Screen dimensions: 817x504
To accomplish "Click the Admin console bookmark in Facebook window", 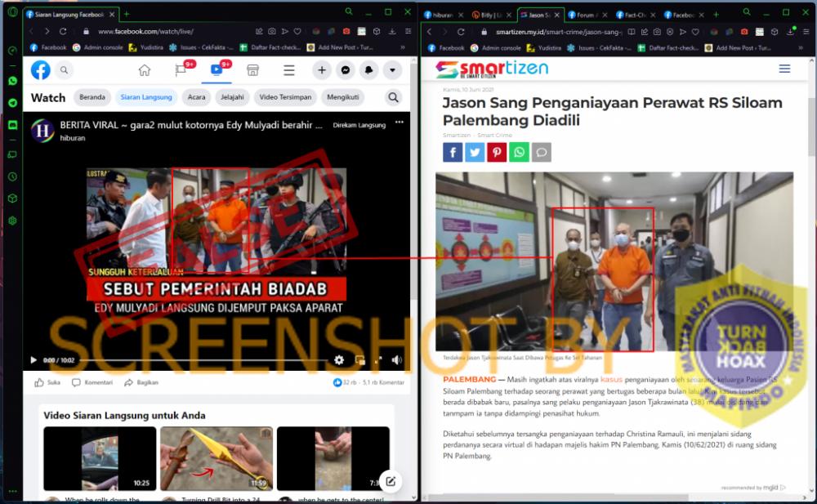I will click(97, 47).
